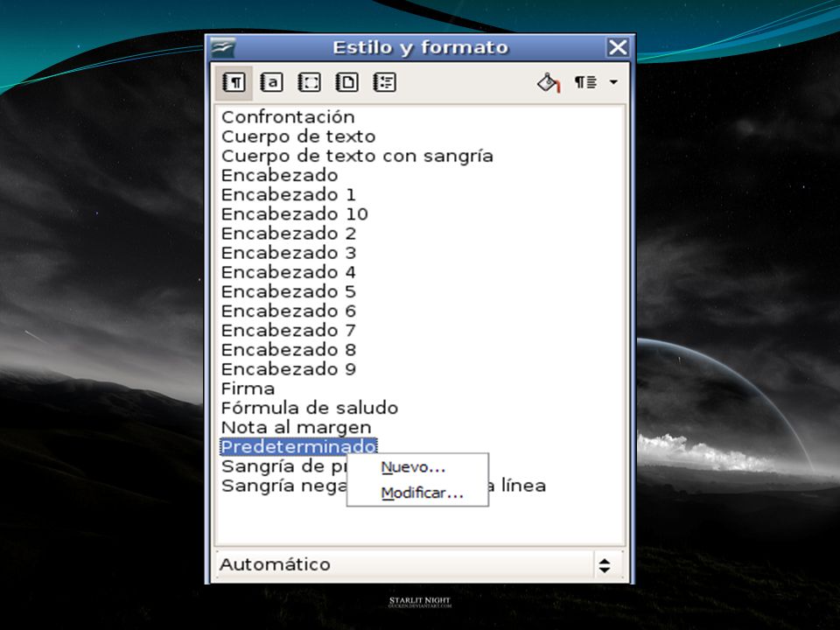Select Cuerpo de texto con sangría style
This screenshot has width=840, height=630.
click(357, 156)
